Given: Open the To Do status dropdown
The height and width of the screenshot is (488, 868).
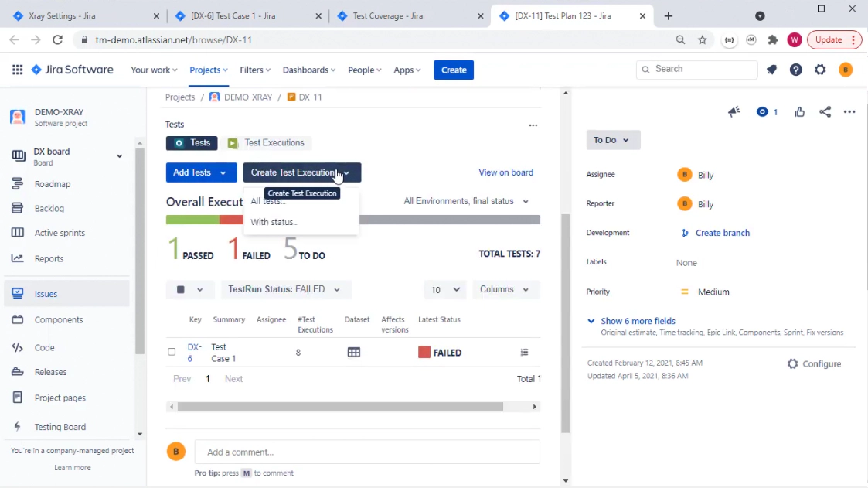Looking at the screenshot, I should [x=613, y=140].
